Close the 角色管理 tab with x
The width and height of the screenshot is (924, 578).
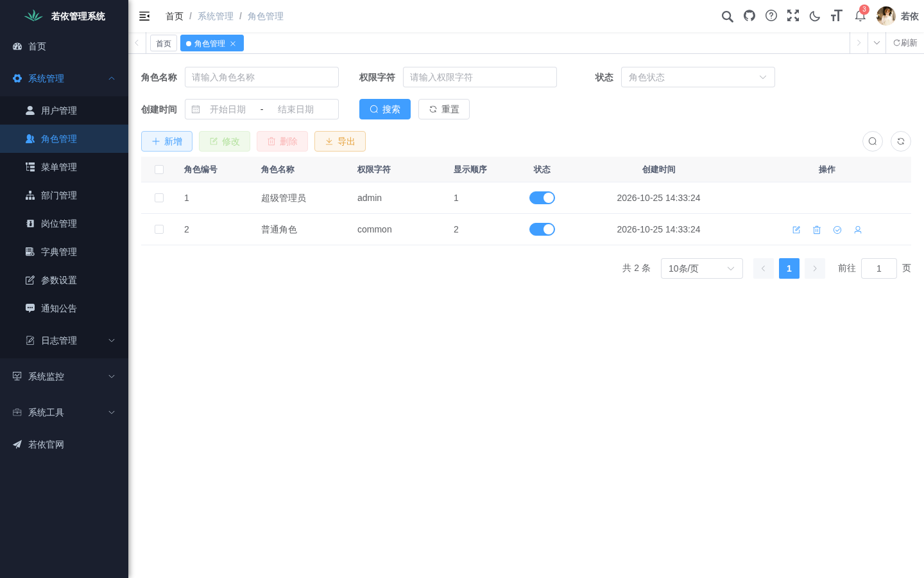[x=233, y=44]
